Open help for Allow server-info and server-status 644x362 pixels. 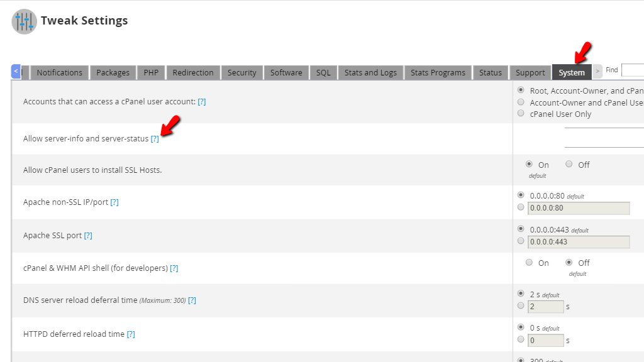coord(155,139)
